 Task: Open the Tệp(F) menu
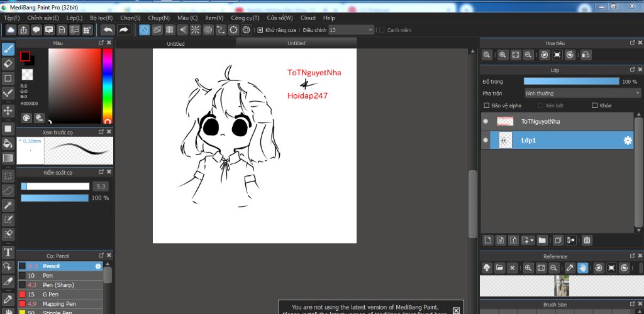point(12,18)
